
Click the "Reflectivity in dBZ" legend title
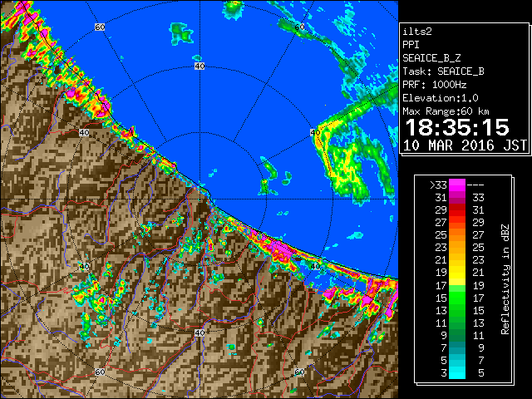(x=505, y=279)
